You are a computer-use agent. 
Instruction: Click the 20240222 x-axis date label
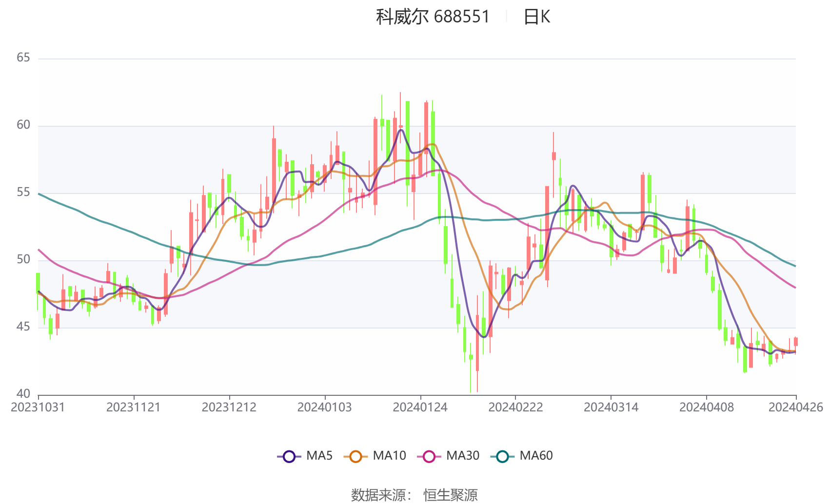pyautogui.click(x=516, y=407)
